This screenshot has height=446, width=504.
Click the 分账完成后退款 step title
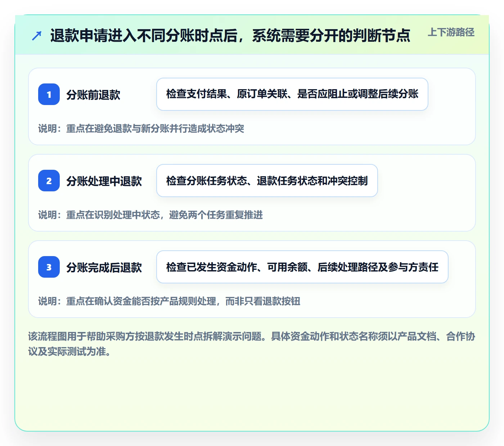tap(104, 267)
